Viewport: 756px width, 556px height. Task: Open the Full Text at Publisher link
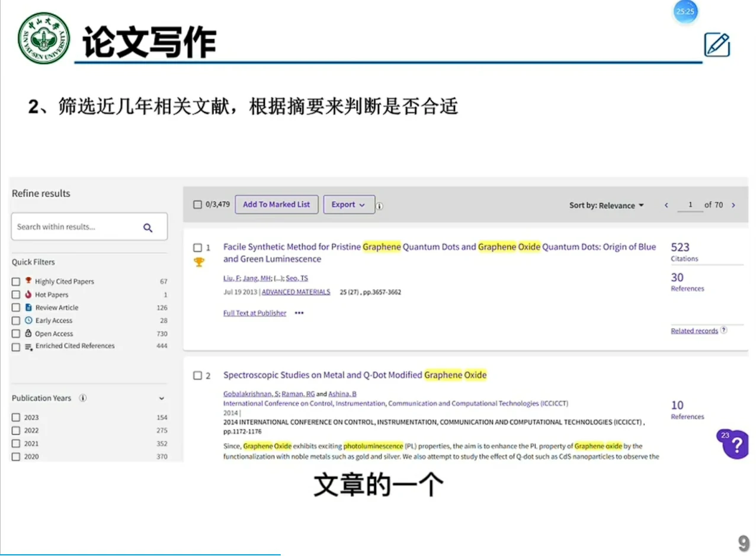click(254, 313)
